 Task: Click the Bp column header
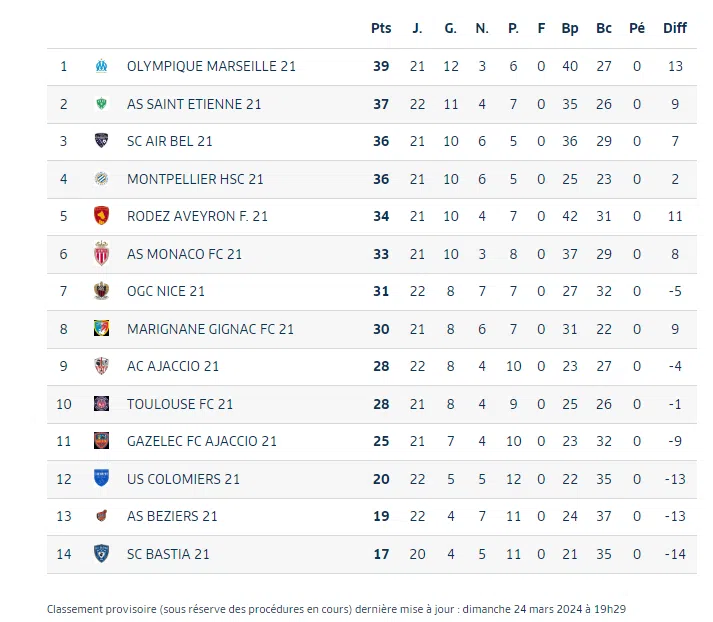click(x=570, y=28)
